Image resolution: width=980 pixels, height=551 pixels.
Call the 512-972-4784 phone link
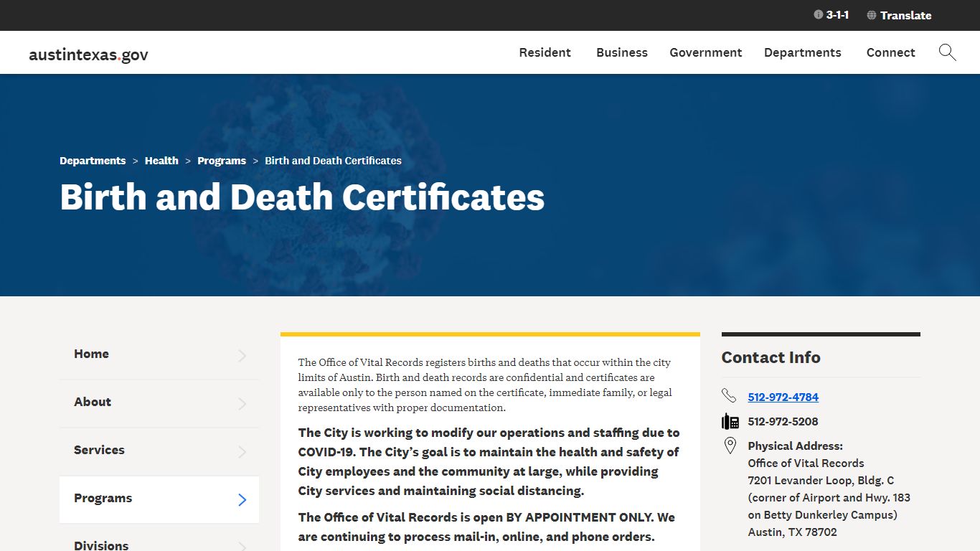pos(783,397)
